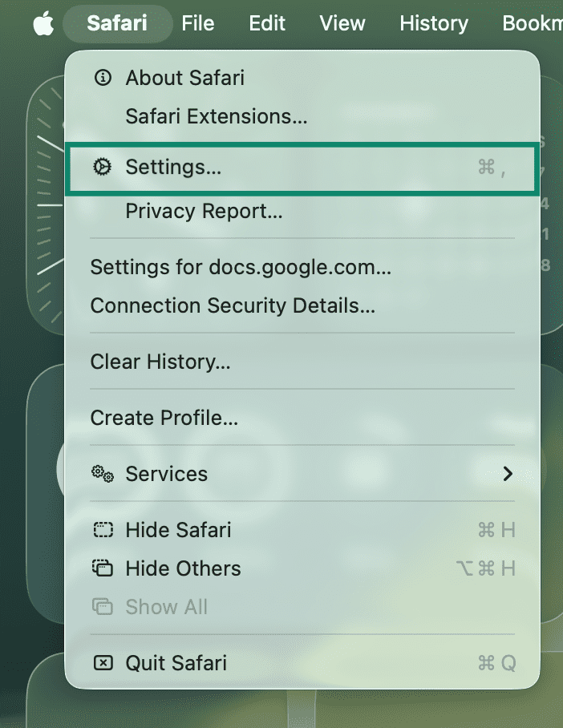The width and height of the screenshot is (563, 728).
Task: Open the History menu
Action: point(433,23)
